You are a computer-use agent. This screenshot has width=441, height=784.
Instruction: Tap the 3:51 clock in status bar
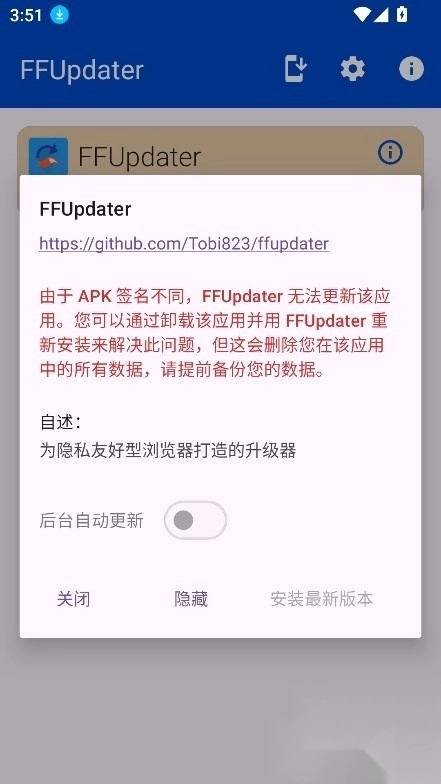pos(26,15)
